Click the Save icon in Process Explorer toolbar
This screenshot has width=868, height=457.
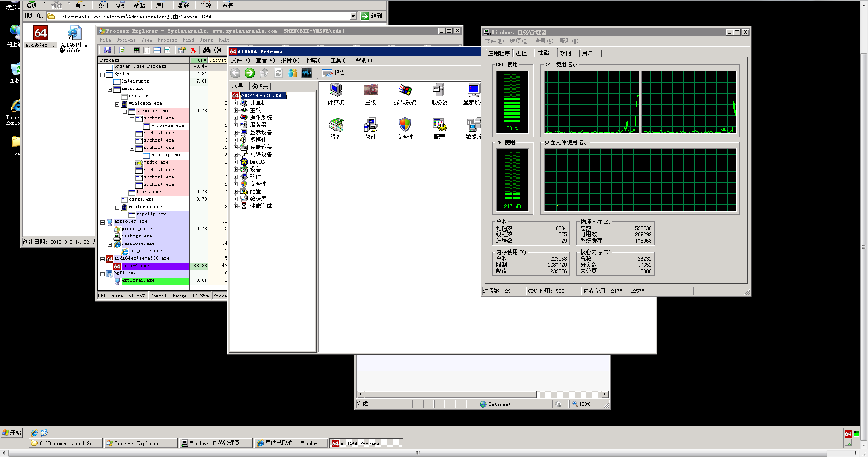(x=107, y=50)
